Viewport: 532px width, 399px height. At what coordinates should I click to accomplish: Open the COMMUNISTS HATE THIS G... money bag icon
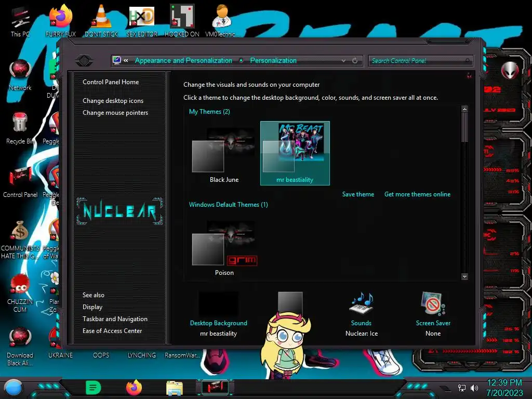pos(20,240)
